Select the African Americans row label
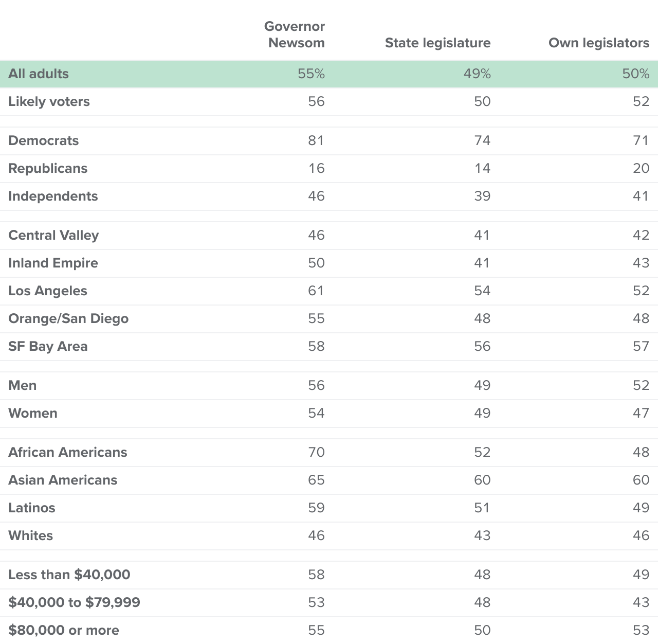Viewport: 658px width, 644px height. pos(68,452)
